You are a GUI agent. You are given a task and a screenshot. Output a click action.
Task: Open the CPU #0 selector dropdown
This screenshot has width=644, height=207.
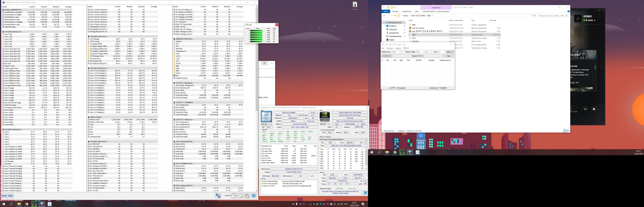(x=267, y=124)
